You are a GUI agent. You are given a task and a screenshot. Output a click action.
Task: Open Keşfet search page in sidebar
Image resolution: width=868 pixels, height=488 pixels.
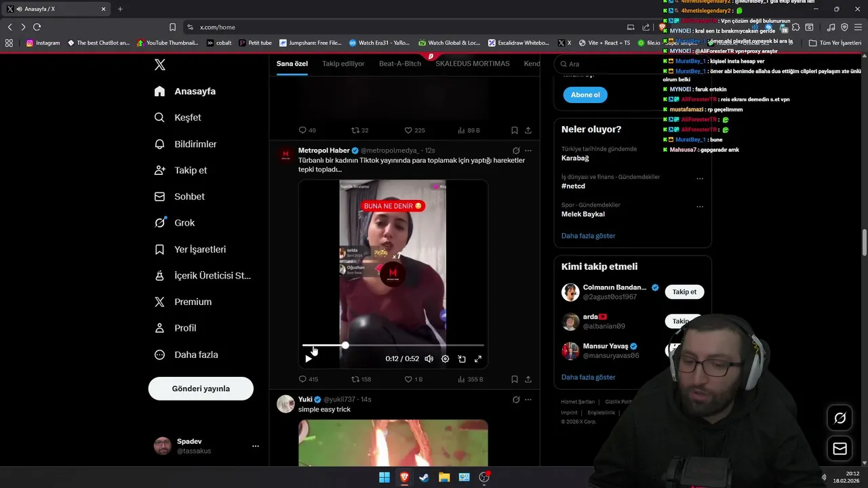click(178, 117)
